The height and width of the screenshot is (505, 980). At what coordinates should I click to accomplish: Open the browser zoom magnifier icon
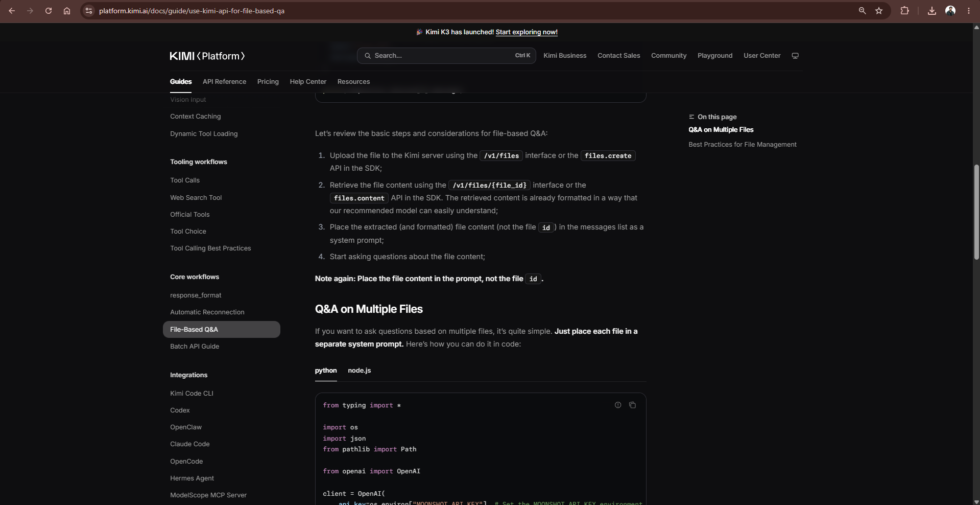click(x=863, y=11)
